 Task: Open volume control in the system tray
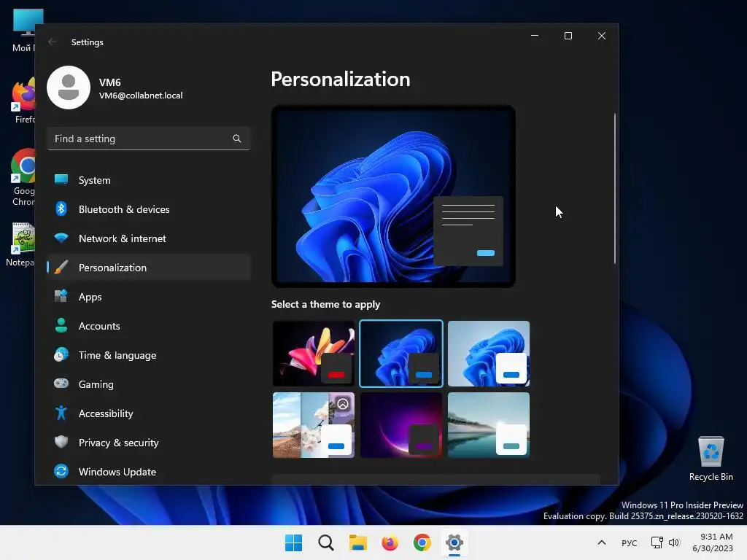pos(674,542)
